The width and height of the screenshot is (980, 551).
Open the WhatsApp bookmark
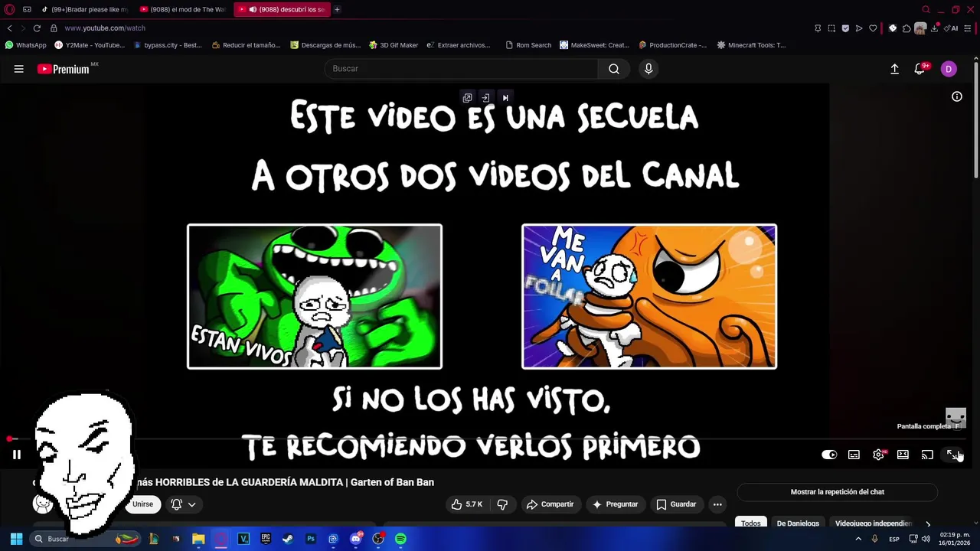pos(26,45)
